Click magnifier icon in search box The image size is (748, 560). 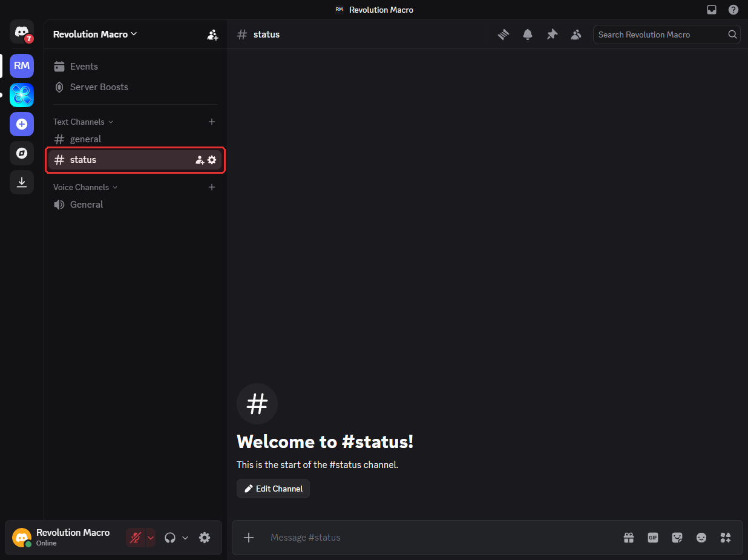coord(732,35)
